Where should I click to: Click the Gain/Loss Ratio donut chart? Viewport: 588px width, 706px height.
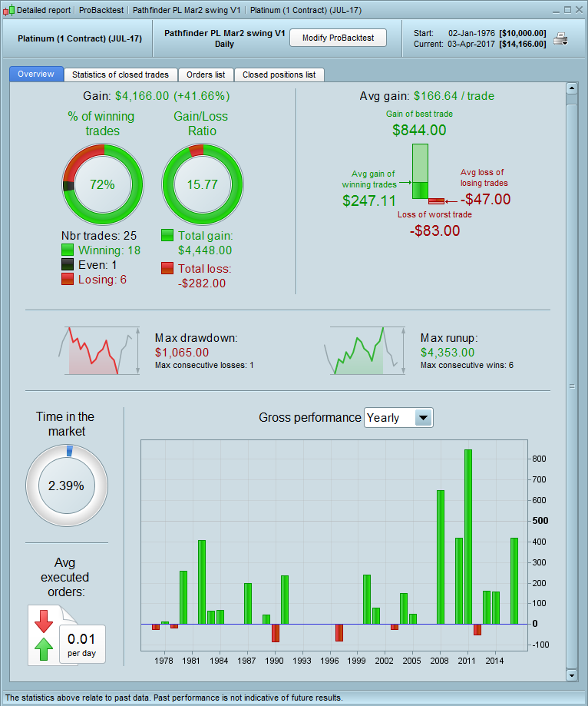click(x=203, y=184)
